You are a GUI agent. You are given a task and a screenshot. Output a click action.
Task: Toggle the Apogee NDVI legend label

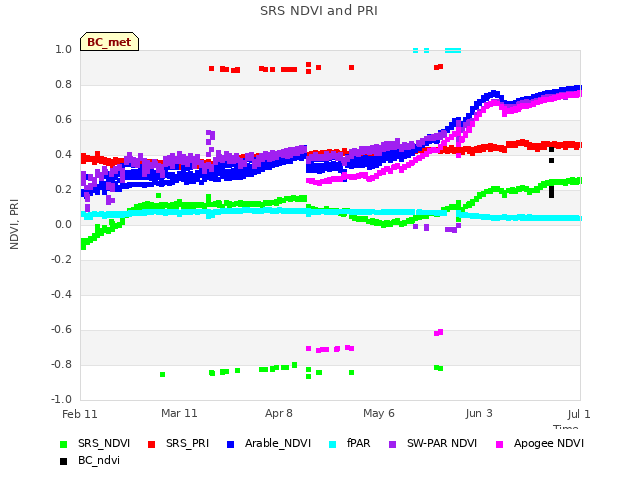click(549, 444)
